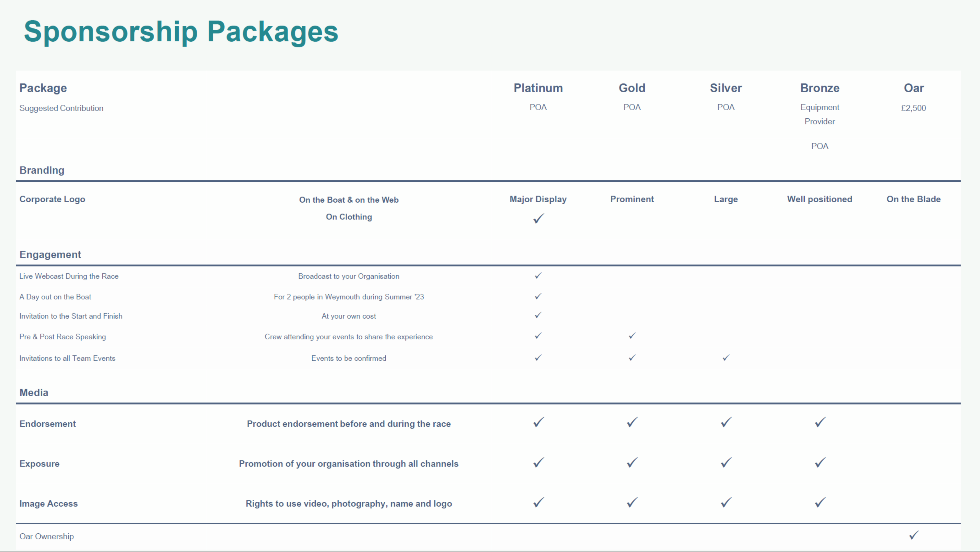Click the Bronze checkmark in the Endorsement row
The image size is (980, 552).
click(820, 422)
